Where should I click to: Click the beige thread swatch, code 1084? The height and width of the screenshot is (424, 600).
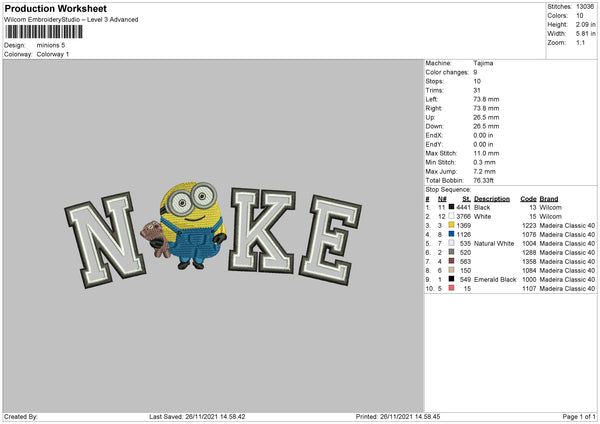point(452,270)
